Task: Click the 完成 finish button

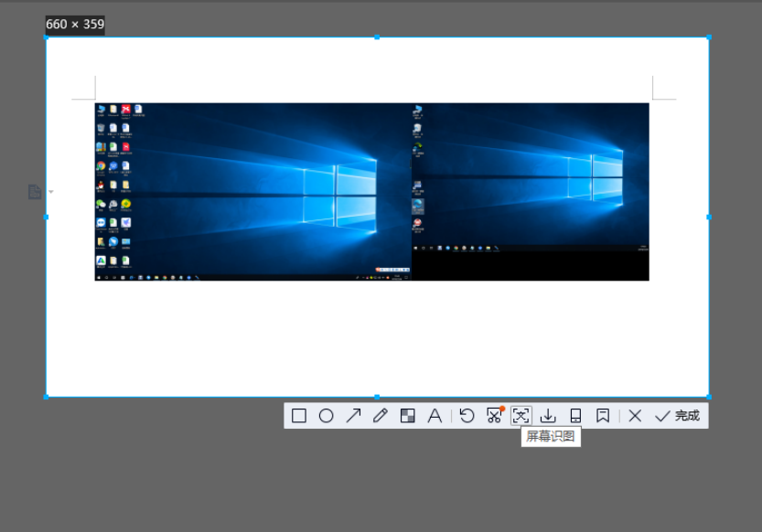Action: click(678, 416)
